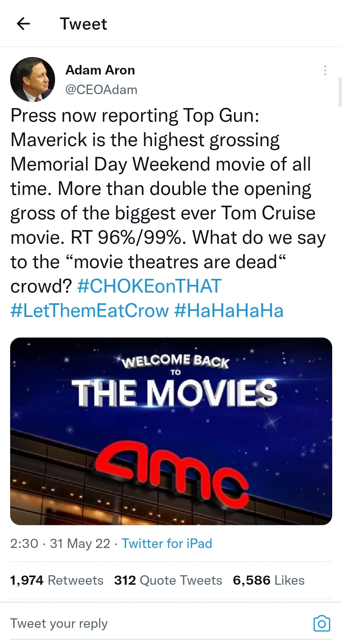The image size is (342, 644).
Task: Focus the Tweet your reply field
Action: coord(127,623)
